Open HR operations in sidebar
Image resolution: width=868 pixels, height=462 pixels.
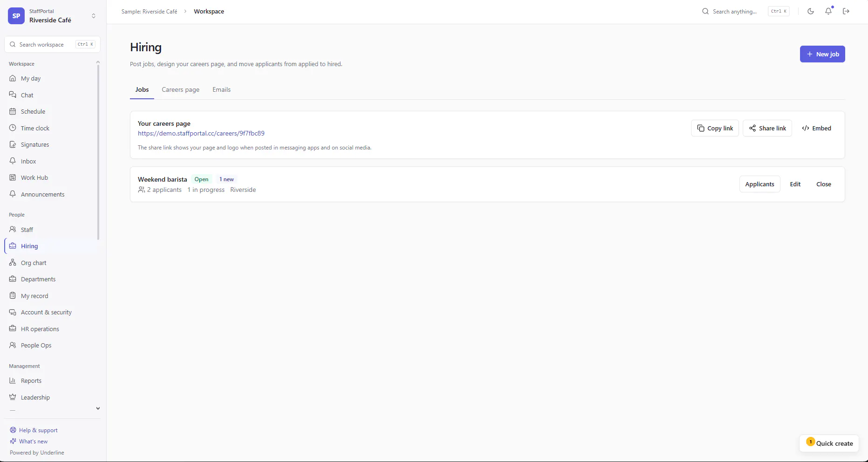click(x=51, y=329)
